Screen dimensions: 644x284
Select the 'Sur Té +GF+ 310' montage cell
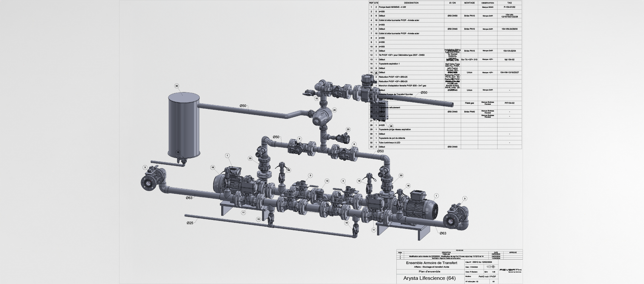[469, 60]
